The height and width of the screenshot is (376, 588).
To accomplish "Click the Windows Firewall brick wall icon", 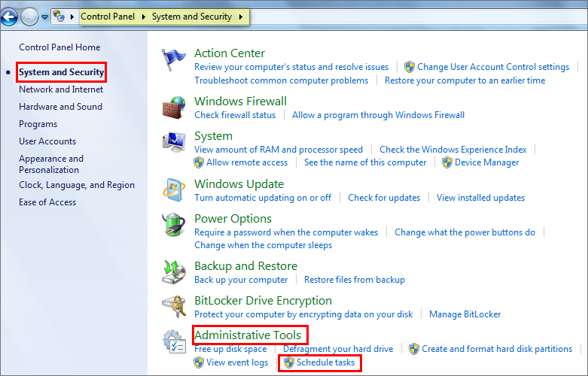I will [174, 108].
